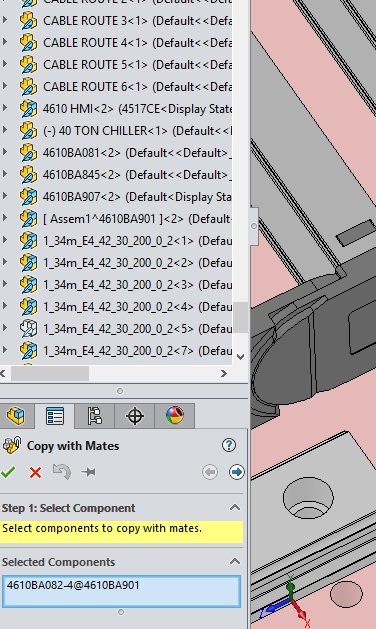Cancel Copy with Mates with red X
376x629 pixels.
(35, 473)
